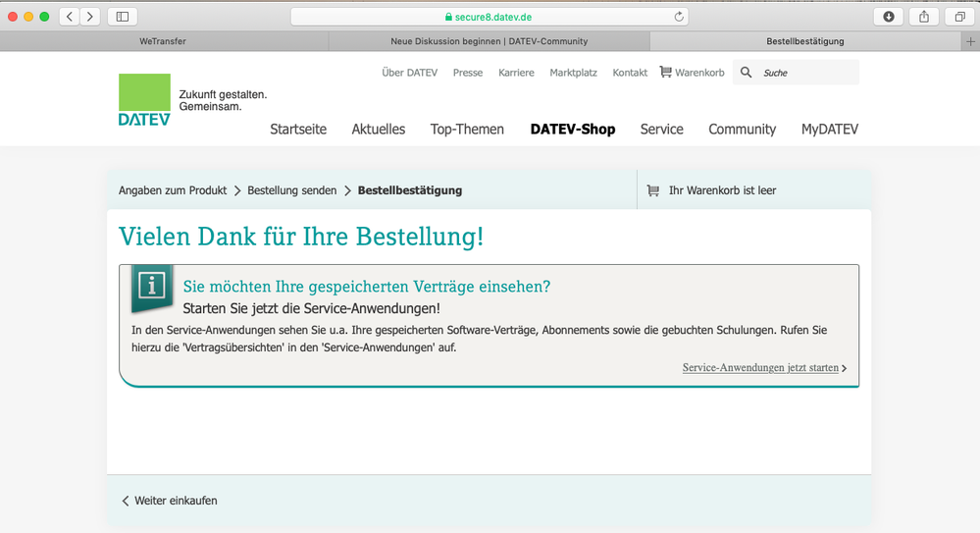Click the DATEV logo

144,100
